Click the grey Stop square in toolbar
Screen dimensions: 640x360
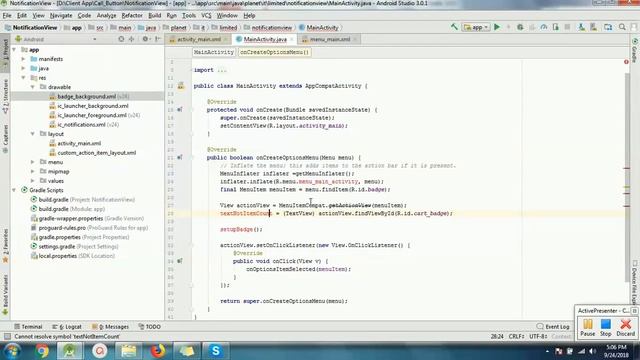point(567,27)
